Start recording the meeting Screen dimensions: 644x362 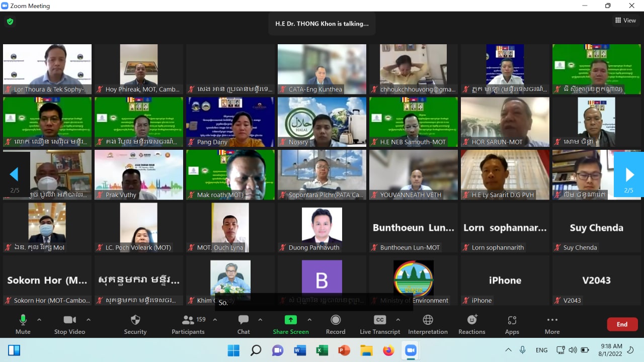coord(336,324)
